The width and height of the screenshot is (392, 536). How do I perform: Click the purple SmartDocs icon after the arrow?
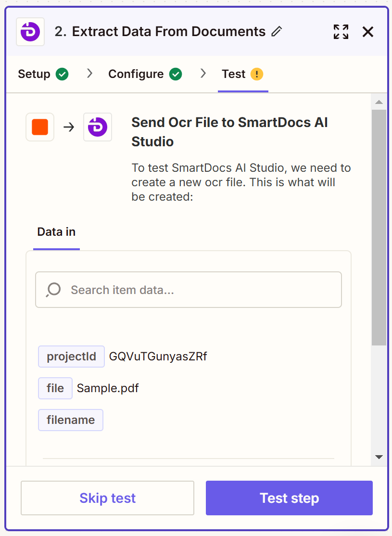(x=98, y=127)
